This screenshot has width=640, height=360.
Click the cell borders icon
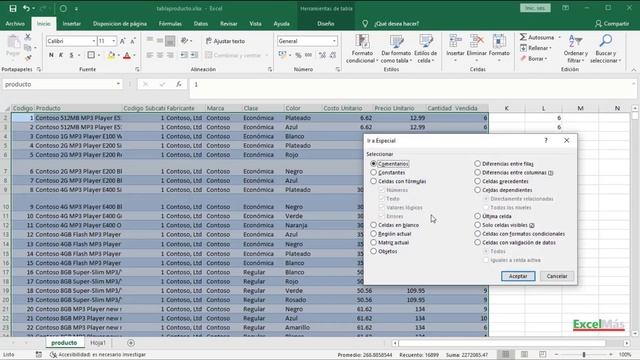(91, 55)
